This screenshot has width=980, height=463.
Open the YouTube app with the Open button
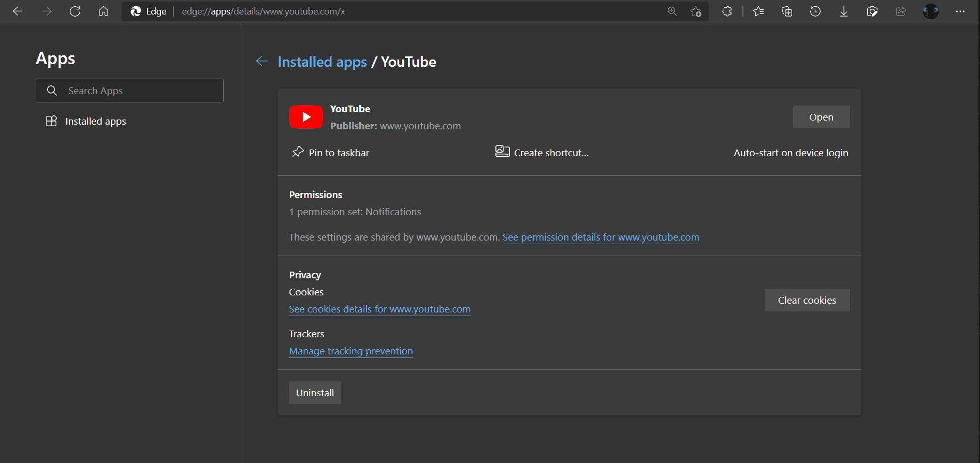(x=821, y=117)
